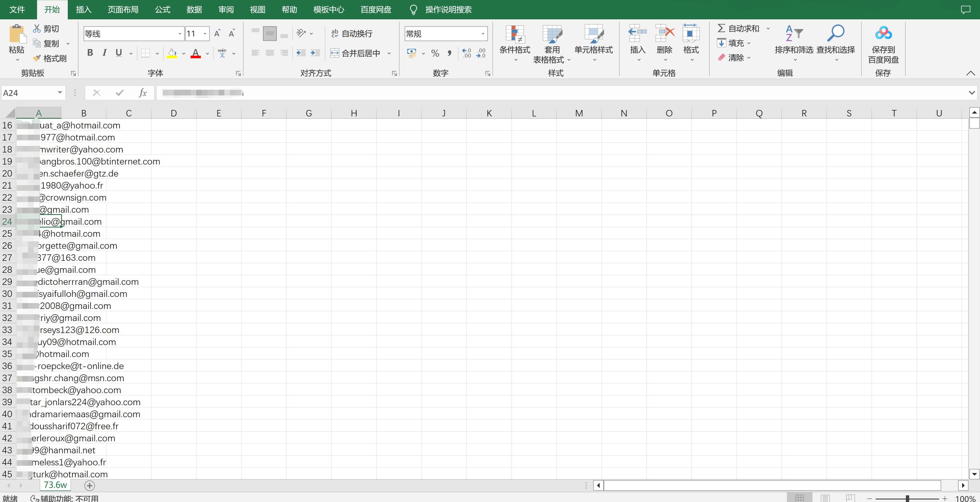Viewport: 980px width, 502px height.
Task: Open the font size dropdown showing 11
Action: [x=205, y=34]
